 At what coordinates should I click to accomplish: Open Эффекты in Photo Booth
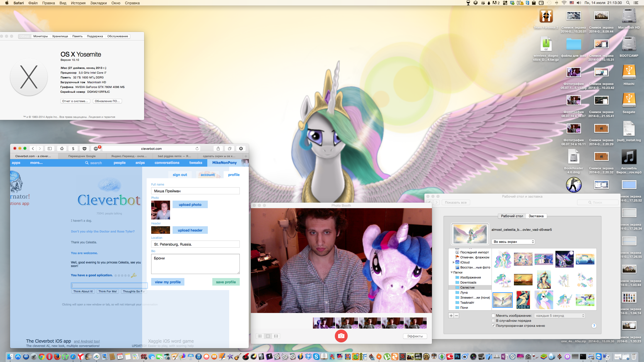(x=415, y=336)
